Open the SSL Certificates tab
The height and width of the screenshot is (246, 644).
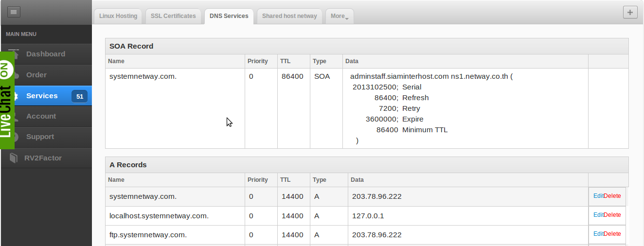click(x=173, y=16)
